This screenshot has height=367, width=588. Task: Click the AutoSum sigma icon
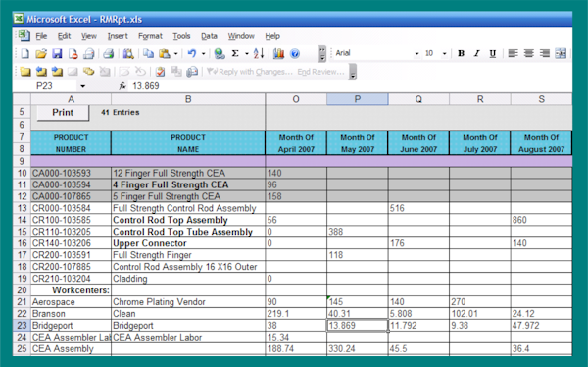235,54
